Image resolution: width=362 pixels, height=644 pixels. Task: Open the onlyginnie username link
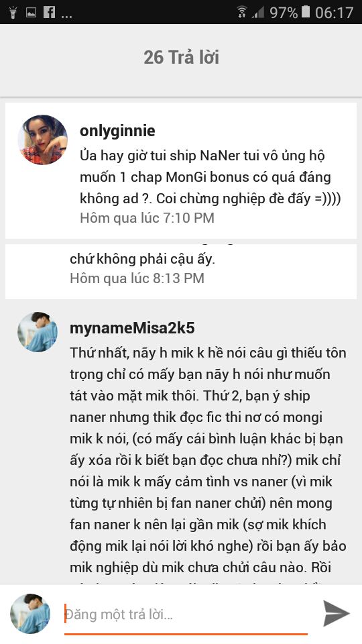pyautogui.click(x=117, y=131)
